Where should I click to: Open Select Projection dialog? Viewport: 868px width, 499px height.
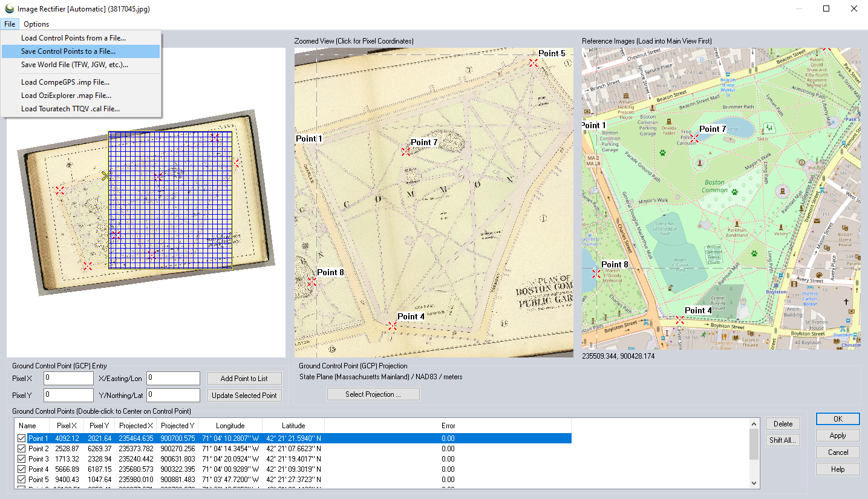pyautogui.click(x=373, y=394)
